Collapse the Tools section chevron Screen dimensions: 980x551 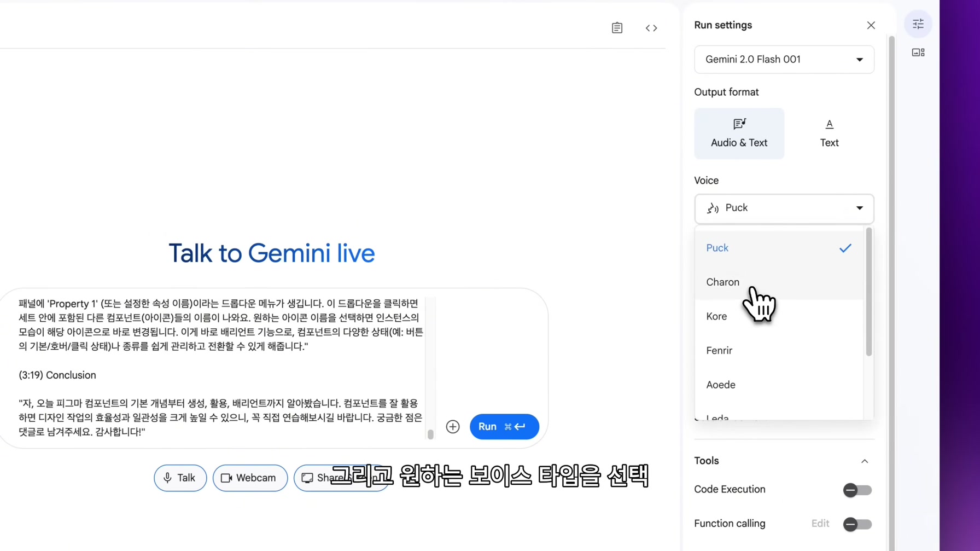pos(864,461)
